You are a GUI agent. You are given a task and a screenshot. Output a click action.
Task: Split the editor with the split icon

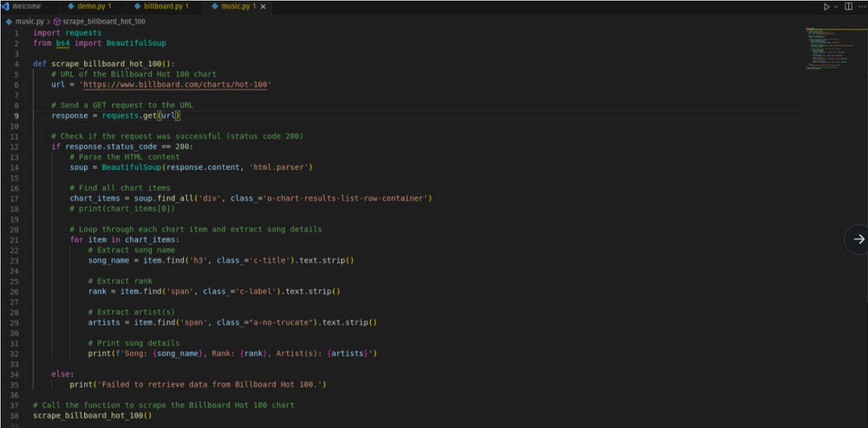[x=848, y=6]
